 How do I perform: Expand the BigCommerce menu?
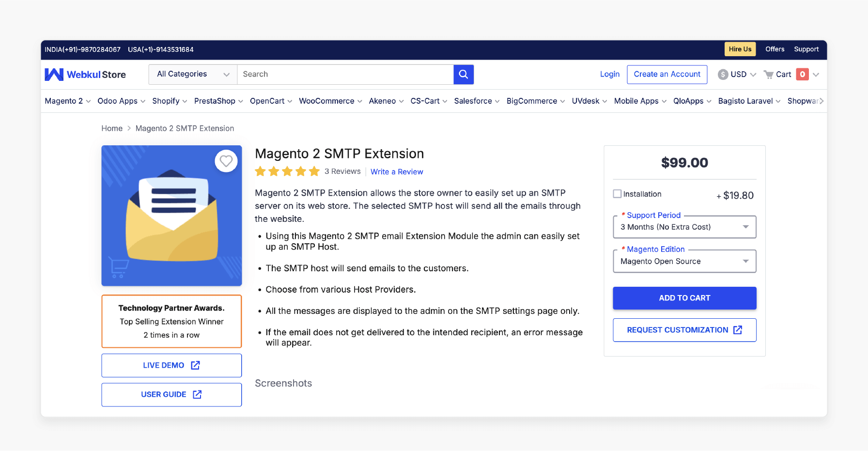[x=536, y=101]
